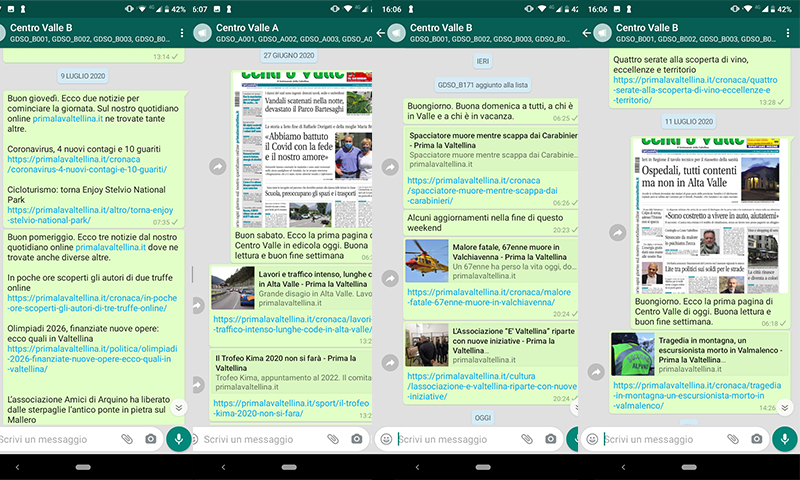This screenshot has width=800, height=480.
Task: Open the tragedia-in-montagna-un-escursionista link
Action: (697, 395)
